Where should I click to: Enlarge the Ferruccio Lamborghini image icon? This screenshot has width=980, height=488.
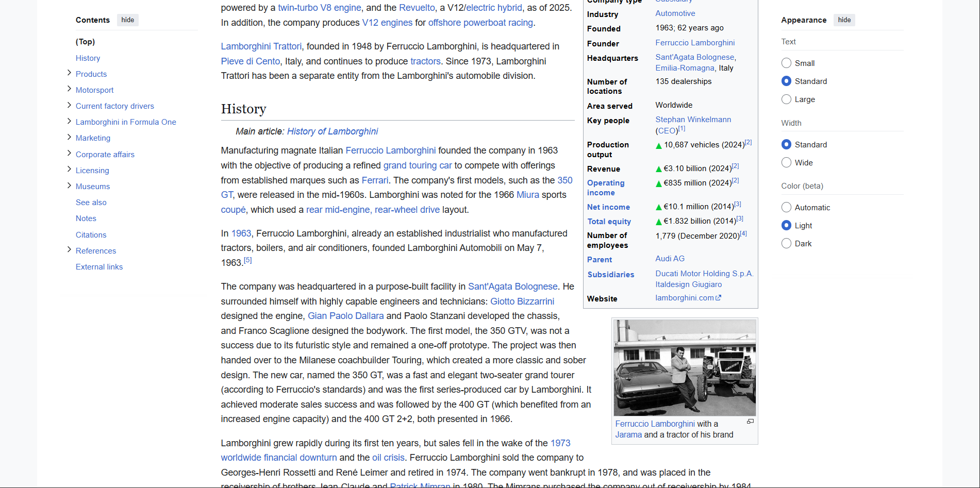pos(750,422)
